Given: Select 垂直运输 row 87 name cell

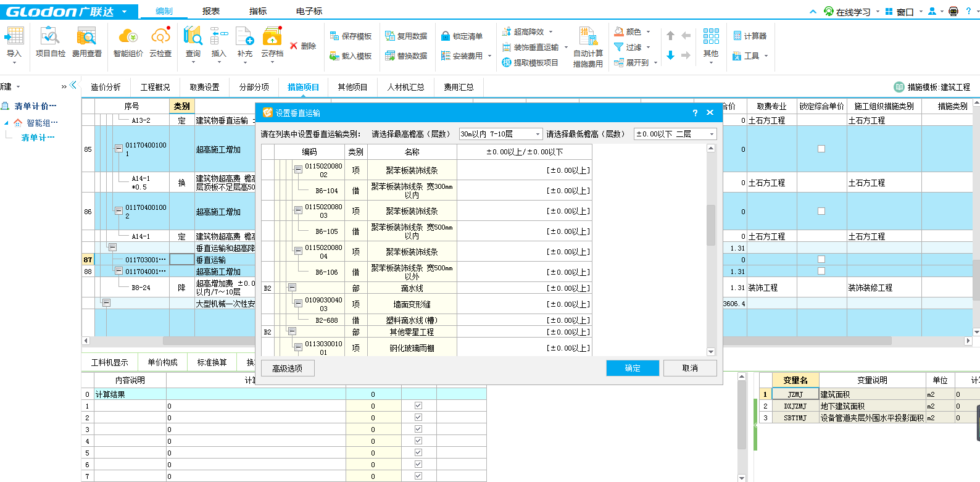Looking at the screenshot, I should (x=225, y=260).
